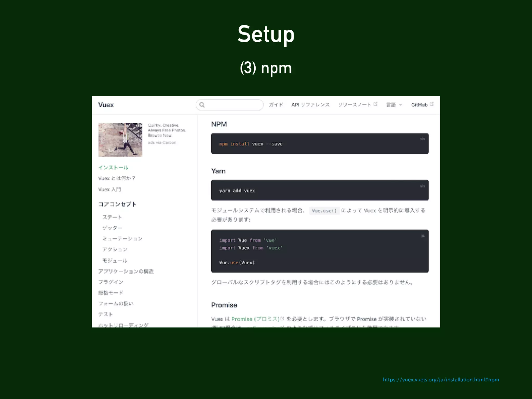Open ミューテーション sidebar item
Viewport: 532px width, 399px height.
tap(122, 239)
